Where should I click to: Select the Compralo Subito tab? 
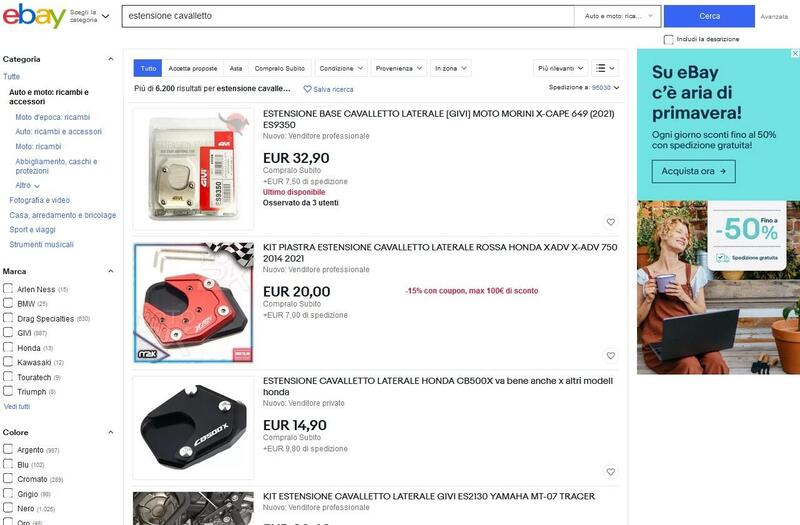(280, 68)
